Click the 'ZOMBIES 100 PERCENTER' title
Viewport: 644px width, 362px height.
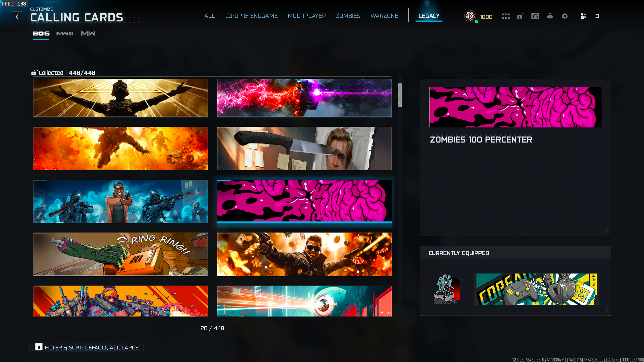coord(481,140)
